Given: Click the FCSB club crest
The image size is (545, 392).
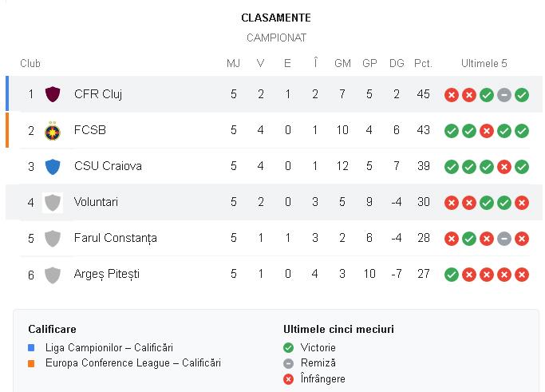Looking at the screenshot, I should pyautogui.click(x=53, y=130).
